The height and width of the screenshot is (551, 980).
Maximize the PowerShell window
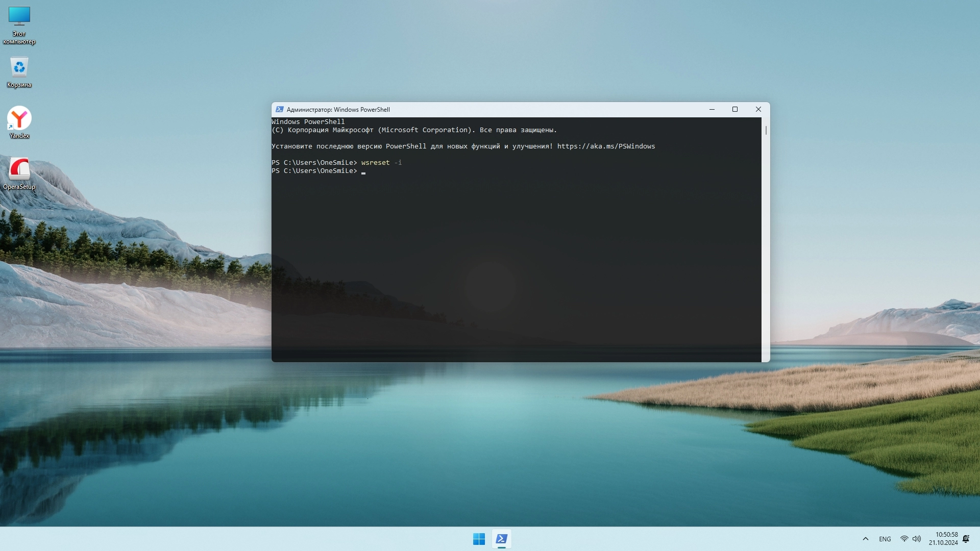(735, 109)
